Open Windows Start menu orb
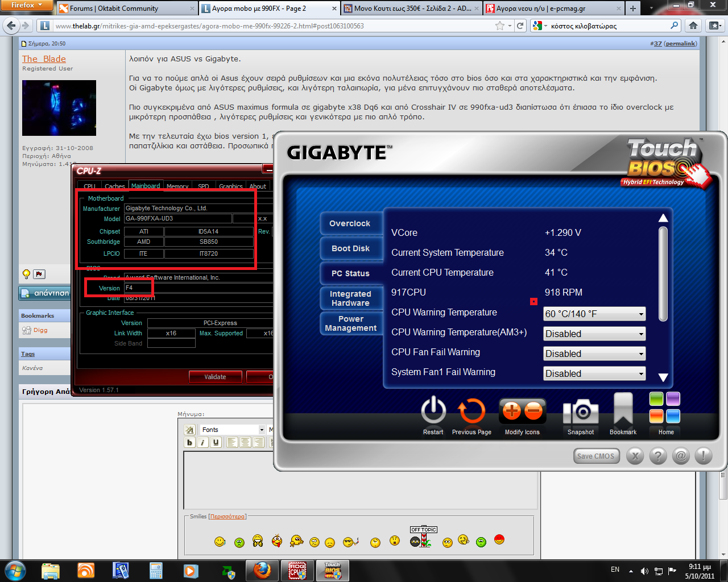This screenshot has width=728, height=582. coord(15,570)
